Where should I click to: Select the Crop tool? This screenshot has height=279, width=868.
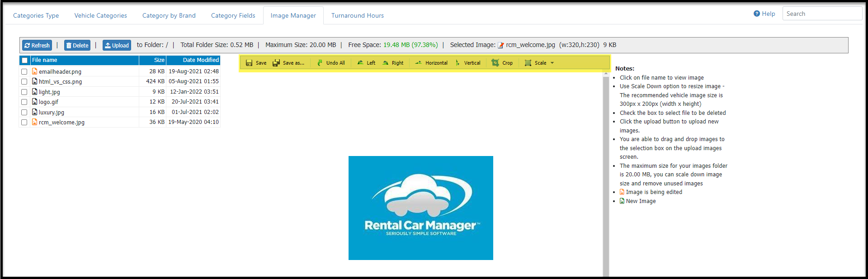click(x=502, y=63)
